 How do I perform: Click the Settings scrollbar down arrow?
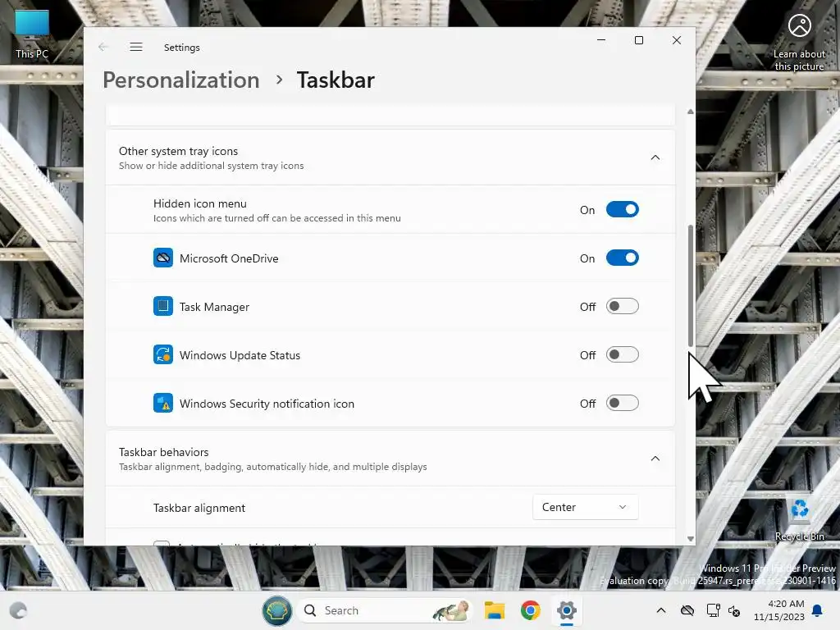pos(691,539)
